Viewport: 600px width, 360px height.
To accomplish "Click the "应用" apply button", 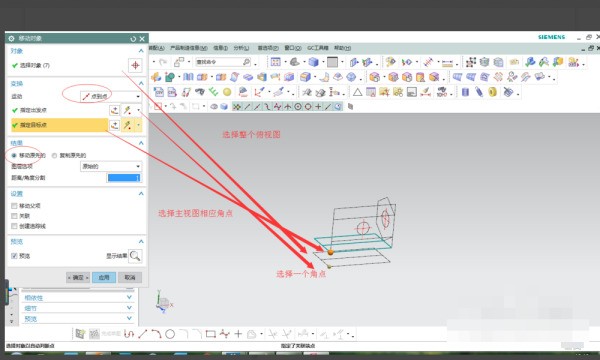I will pos(104,277).
